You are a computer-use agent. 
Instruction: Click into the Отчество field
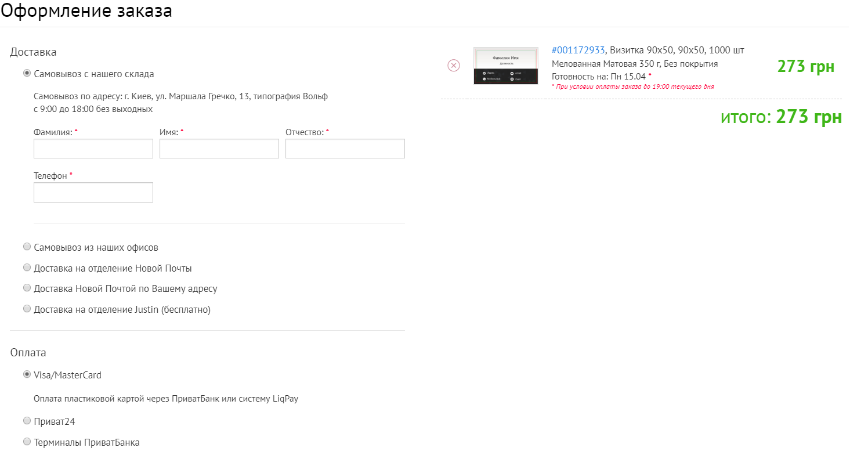click(x=345, y=149)
